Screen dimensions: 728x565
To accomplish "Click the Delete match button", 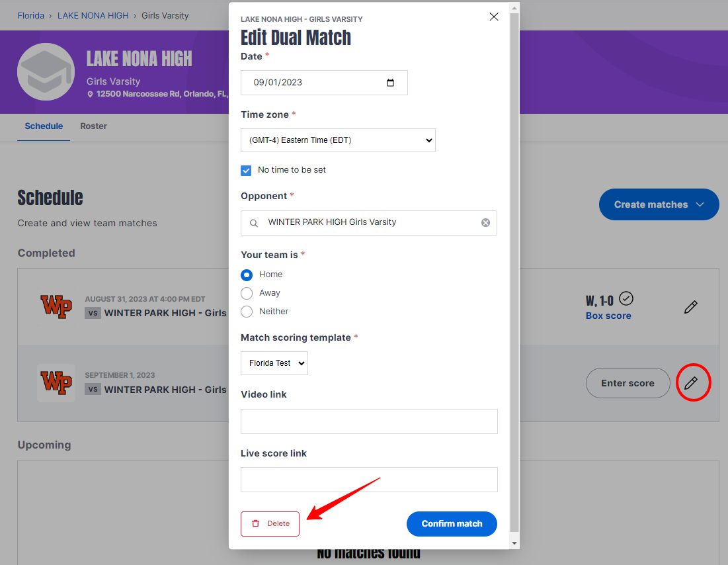I will [x=270, y=523].
